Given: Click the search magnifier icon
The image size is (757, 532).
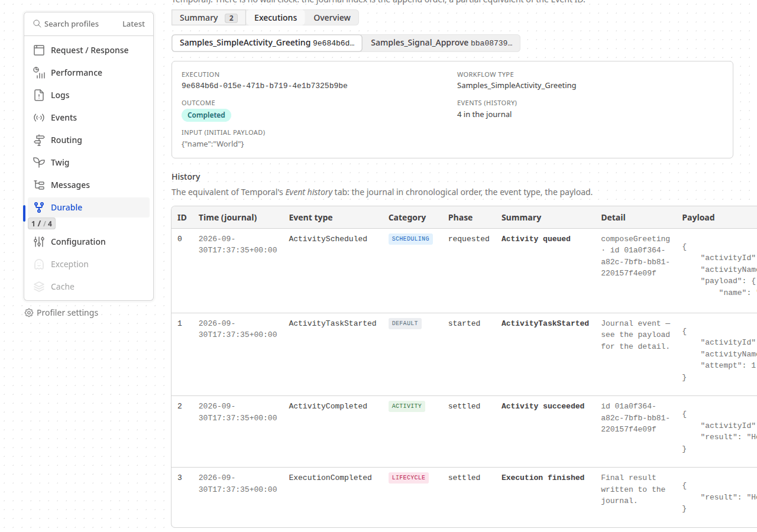Looking at the screenshot, I should tap(37, 24).
